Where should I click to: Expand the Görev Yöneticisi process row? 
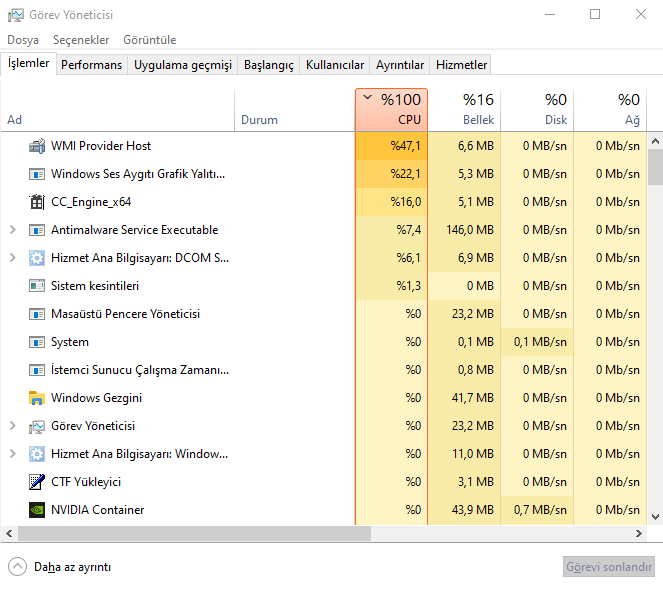click(13, 425)
